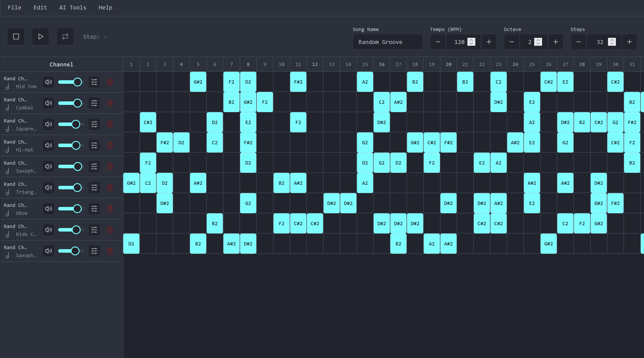Decrease steps with the minus button
The image size is (644, 358).
(579, 42)
